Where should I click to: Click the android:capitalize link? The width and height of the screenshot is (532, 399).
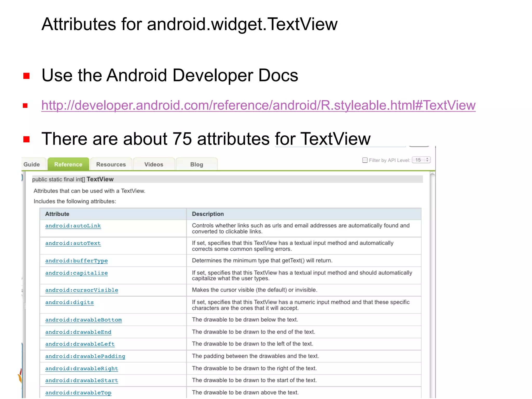[x=76, y=273]
